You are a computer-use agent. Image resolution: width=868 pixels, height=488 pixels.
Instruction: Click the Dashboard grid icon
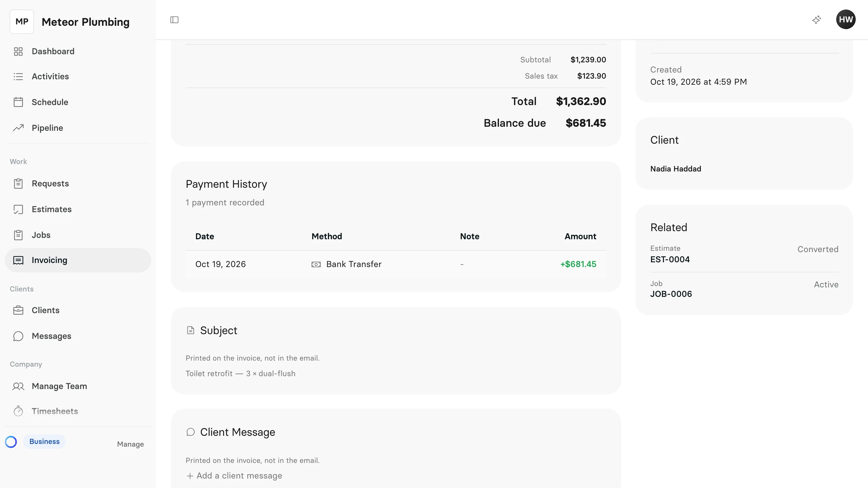pos(18,52)
